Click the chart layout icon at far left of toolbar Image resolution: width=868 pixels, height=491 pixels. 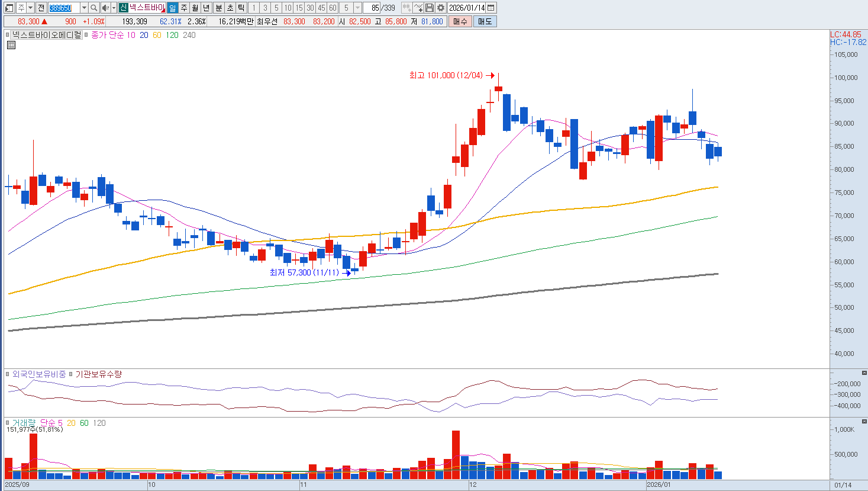click(9, 8)
